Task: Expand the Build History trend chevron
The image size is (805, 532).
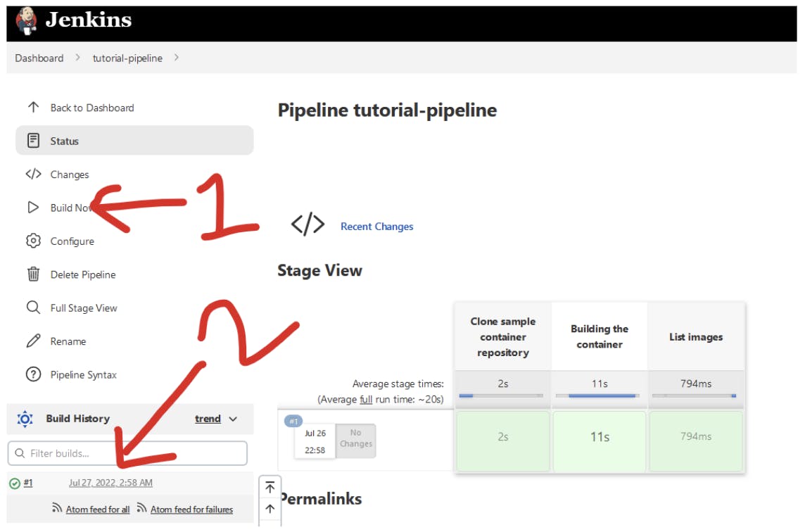Action: [x=233, y=419]
